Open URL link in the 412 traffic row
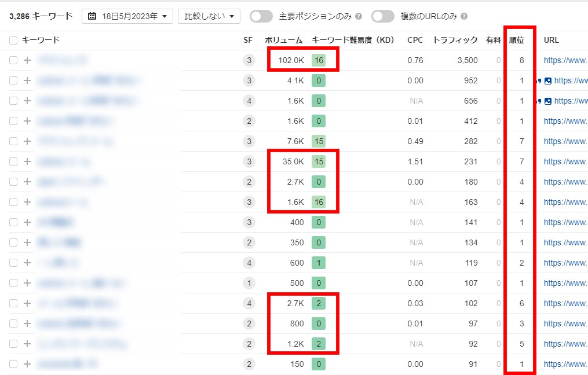The width and height of the screenshot is (588, 375). tap(565, 120)
